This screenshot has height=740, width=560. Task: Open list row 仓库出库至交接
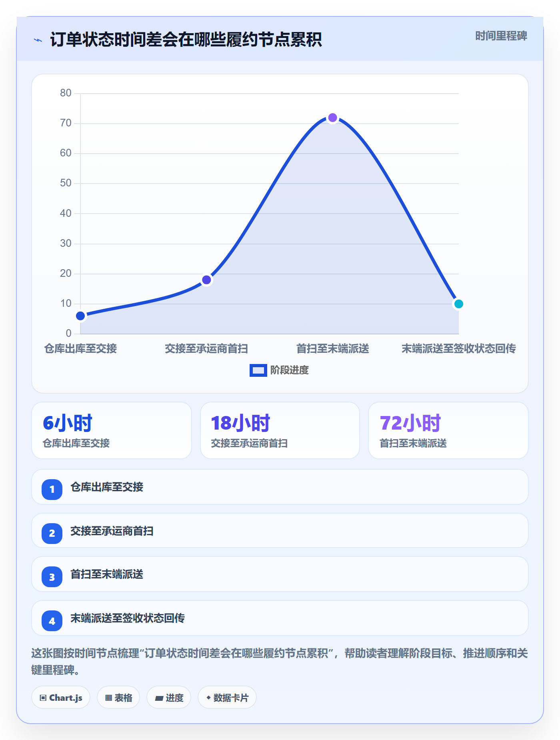click(x=280, y=487)
